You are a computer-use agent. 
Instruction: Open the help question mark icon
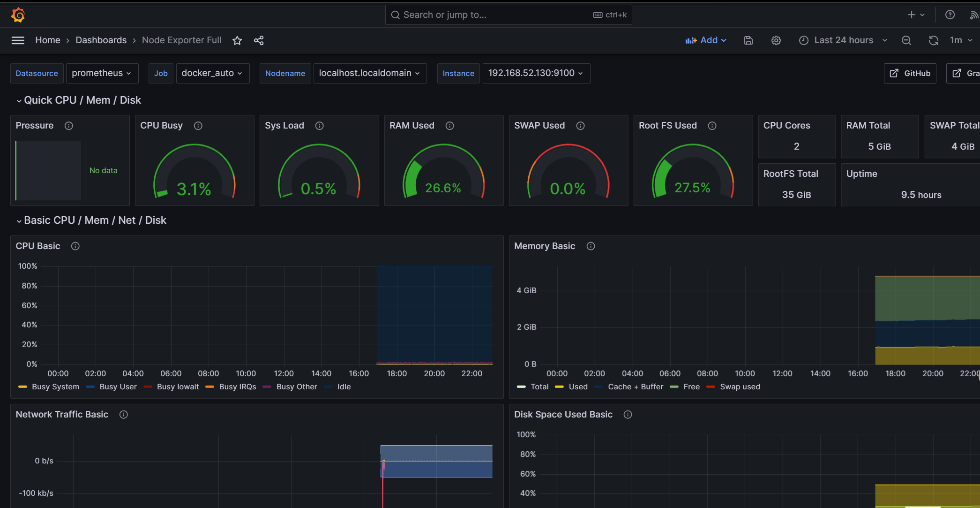click(950, 15)
